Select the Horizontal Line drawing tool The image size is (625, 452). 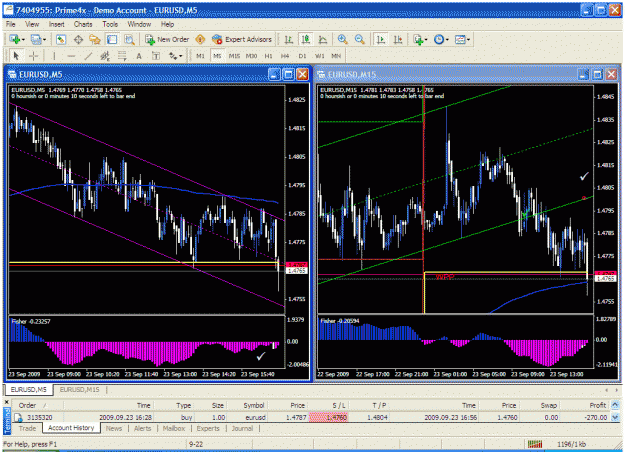coord(71,56)
